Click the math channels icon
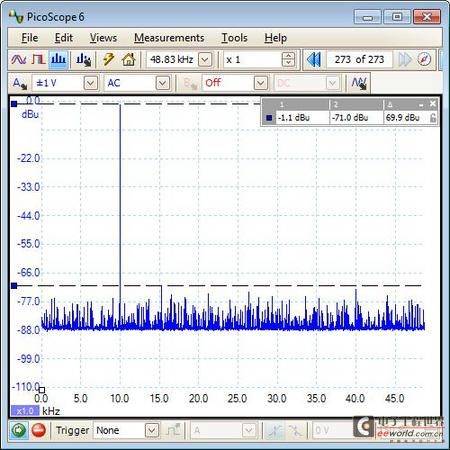The image size is (450, 450). (x=359, y=83)
